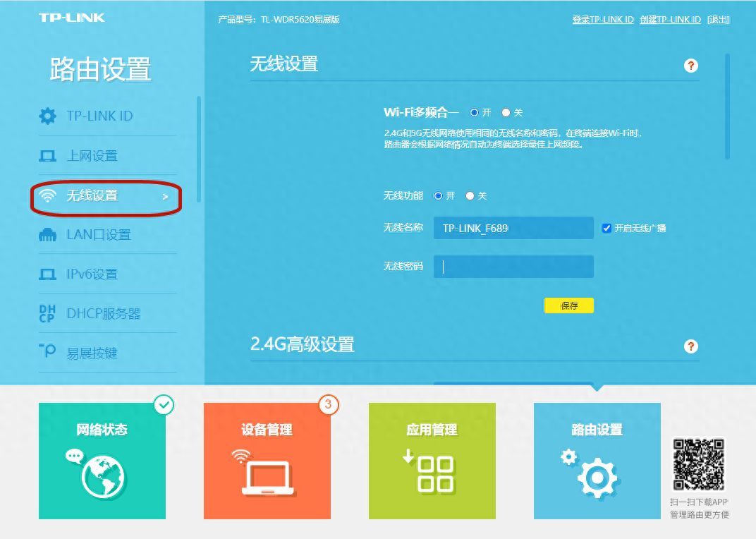Select the TP-LINK ID gear icon
756x539 pixels.
[x=48, y=115]
